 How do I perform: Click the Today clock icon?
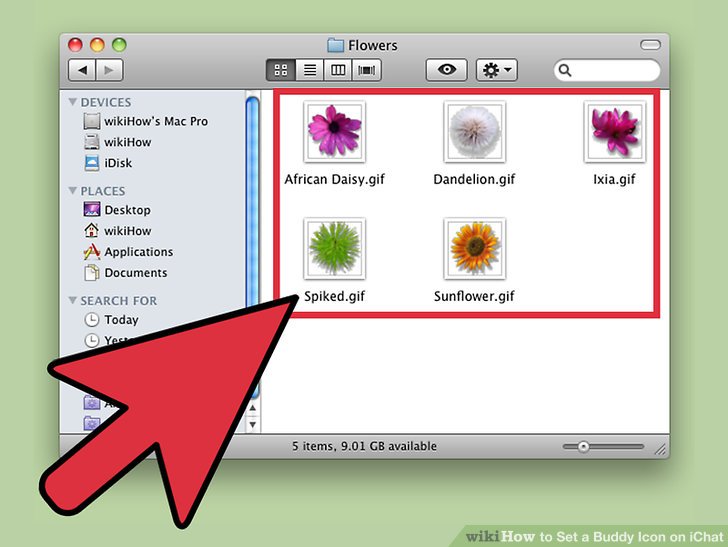[91, 320]
